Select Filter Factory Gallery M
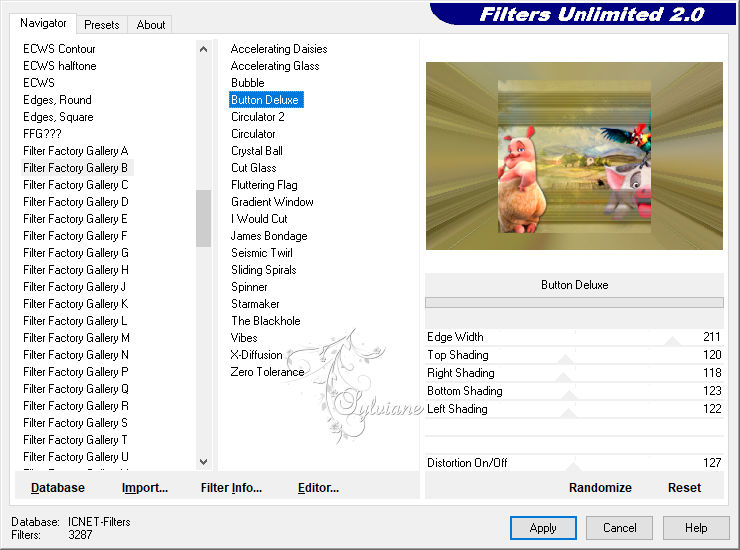This screenshot has width=740, height=550. pos(76,338)
